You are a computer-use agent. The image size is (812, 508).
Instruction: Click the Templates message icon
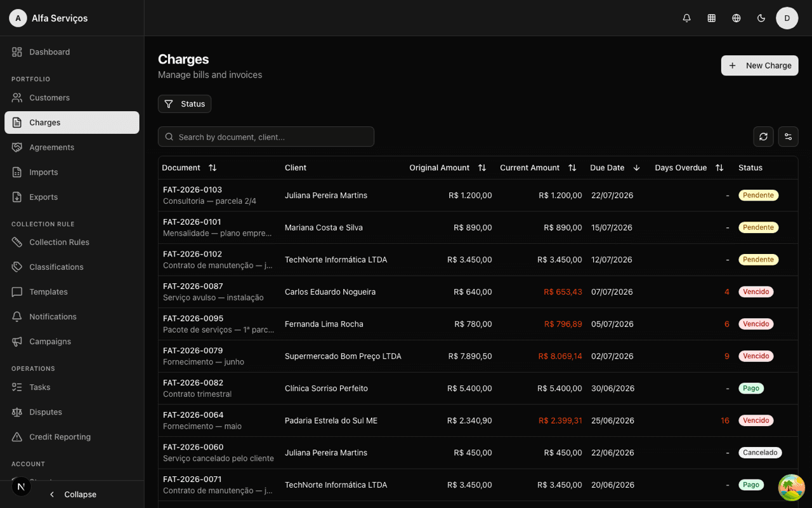point(17,292)
